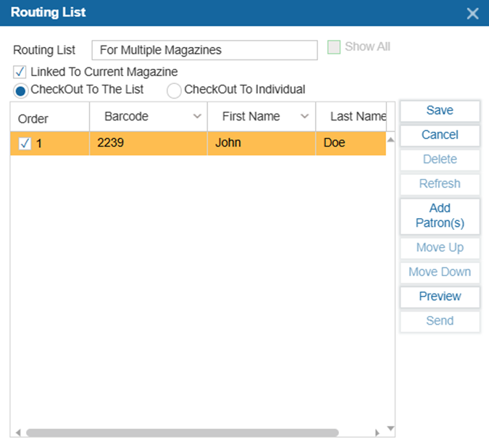Select CheckOut To Individual option
This screenshot has width=489, height=448.
(175, 91)
